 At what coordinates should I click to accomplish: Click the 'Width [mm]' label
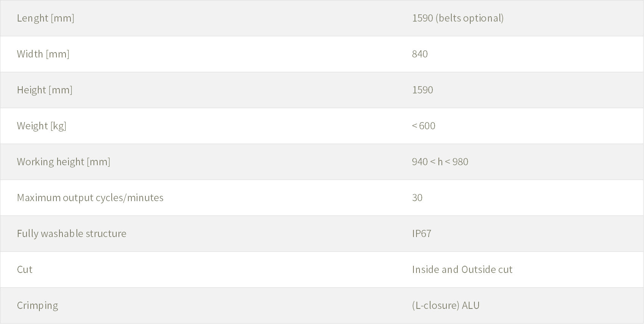(43, 54)
